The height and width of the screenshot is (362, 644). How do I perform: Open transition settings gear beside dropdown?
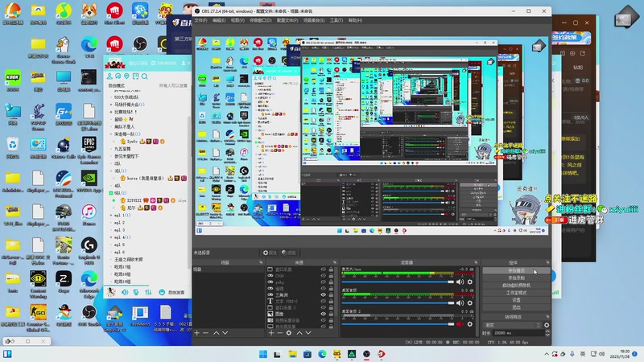click(547, 325)
